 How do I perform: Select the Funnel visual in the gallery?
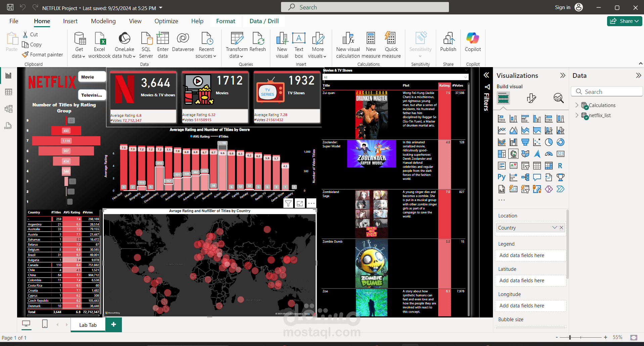(525, 142)
